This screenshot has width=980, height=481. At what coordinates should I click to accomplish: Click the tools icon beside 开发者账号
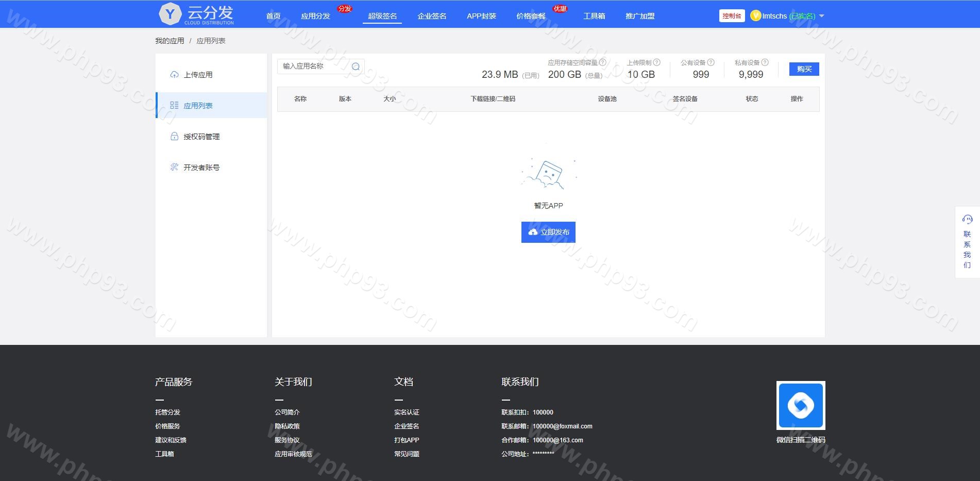point(174,167)
